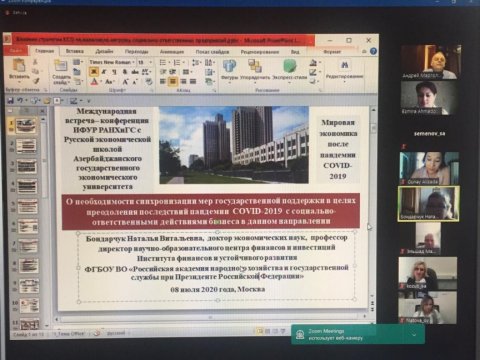Click the shape effects icon
480x360 pixels.
point(313,81)
